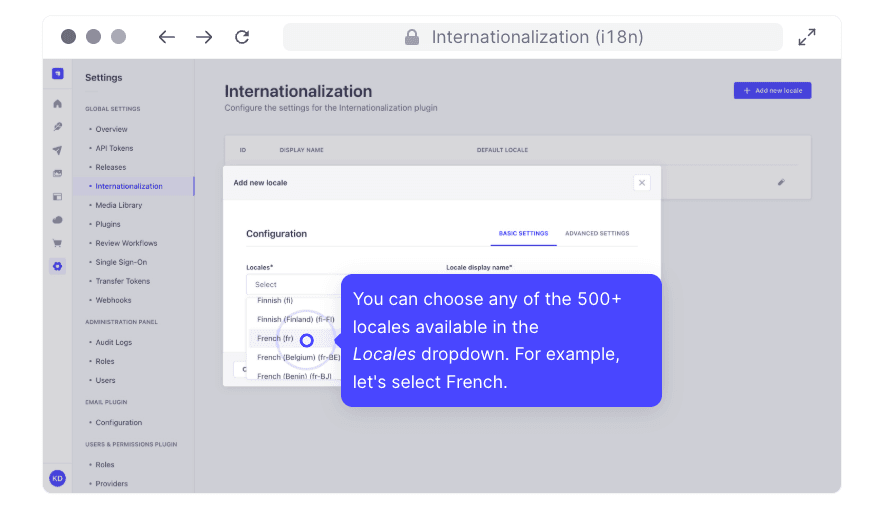
Task: Switch to the Advanced Settings tab
Action: click(597, 233)
